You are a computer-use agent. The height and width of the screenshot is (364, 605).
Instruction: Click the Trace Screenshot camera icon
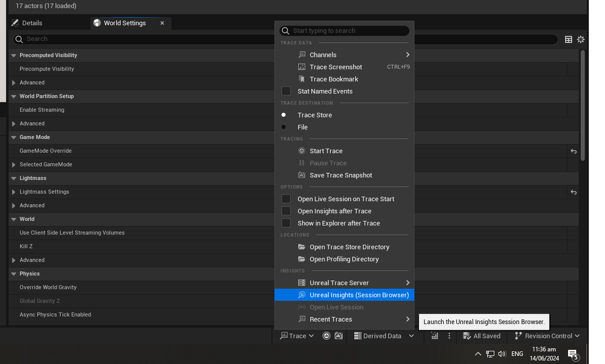click(x=302, y=67)
